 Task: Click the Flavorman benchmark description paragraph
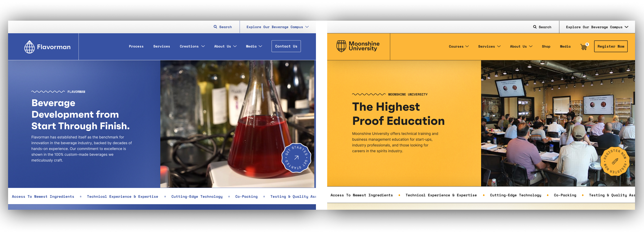pos(81,149)
